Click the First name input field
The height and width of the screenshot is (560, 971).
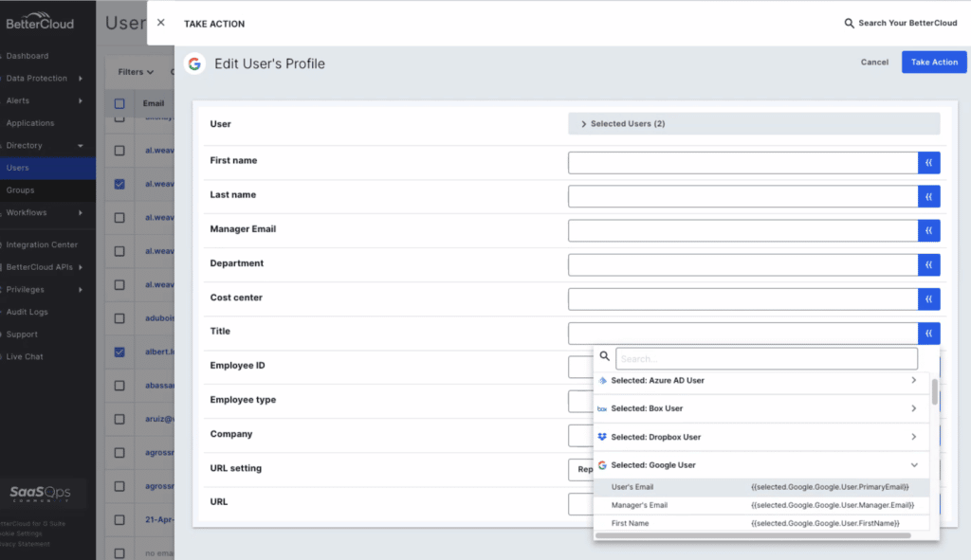click(743, 163)
